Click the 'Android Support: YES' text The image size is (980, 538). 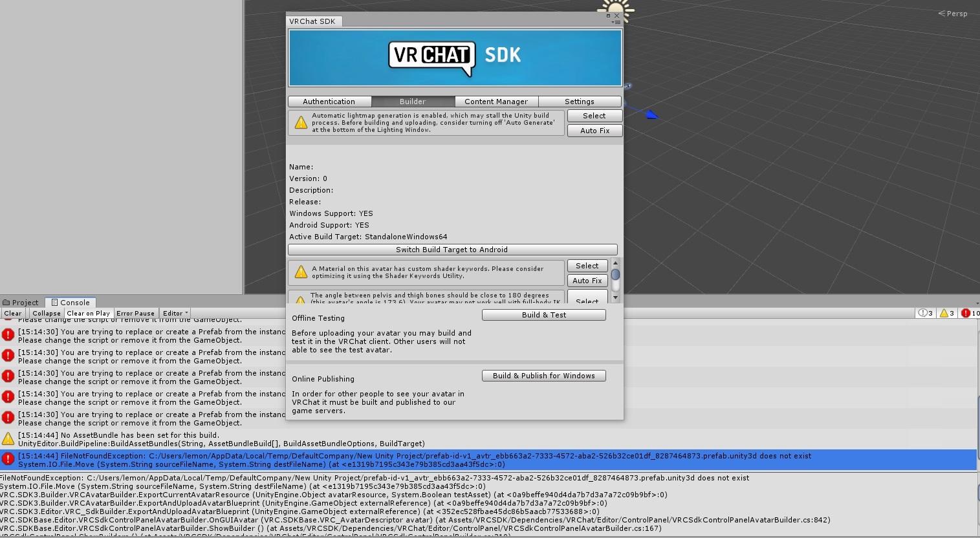point(329,225)
